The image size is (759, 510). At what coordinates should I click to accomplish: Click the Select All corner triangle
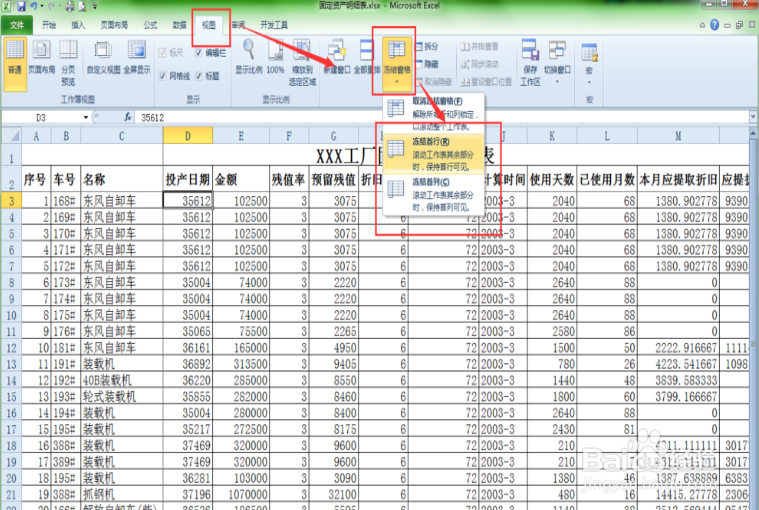(x=12, y=135)
